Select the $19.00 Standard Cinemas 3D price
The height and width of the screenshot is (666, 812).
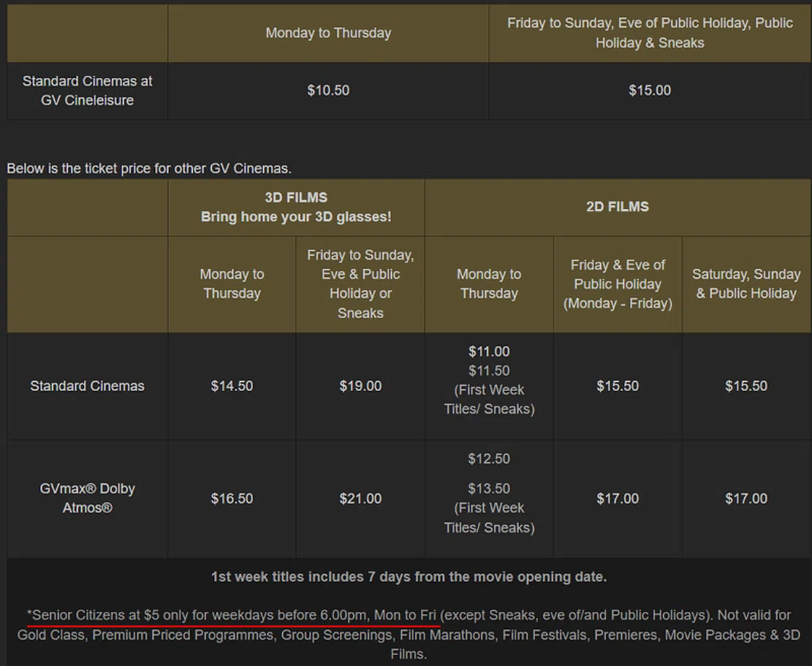click(360, 386)
